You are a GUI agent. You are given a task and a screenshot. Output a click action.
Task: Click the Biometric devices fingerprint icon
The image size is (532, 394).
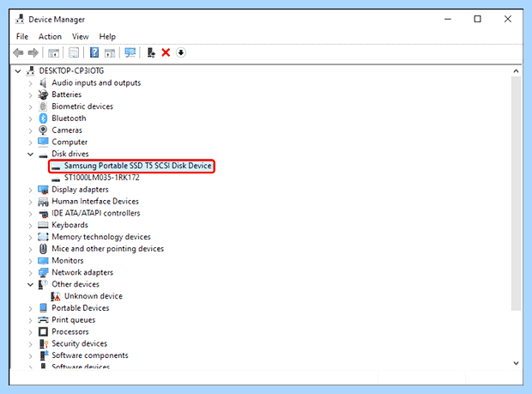[43, 106]
